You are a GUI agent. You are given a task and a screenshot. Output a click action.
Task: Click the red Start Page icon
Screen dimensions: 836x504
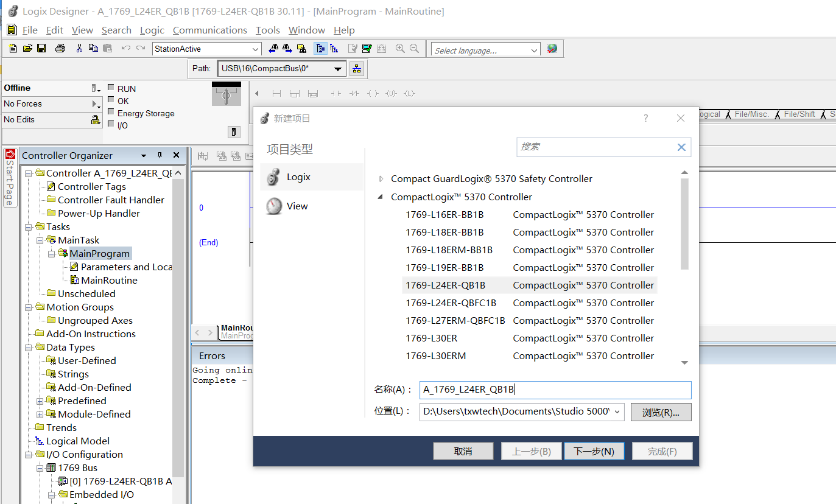[x=10, y=154]
